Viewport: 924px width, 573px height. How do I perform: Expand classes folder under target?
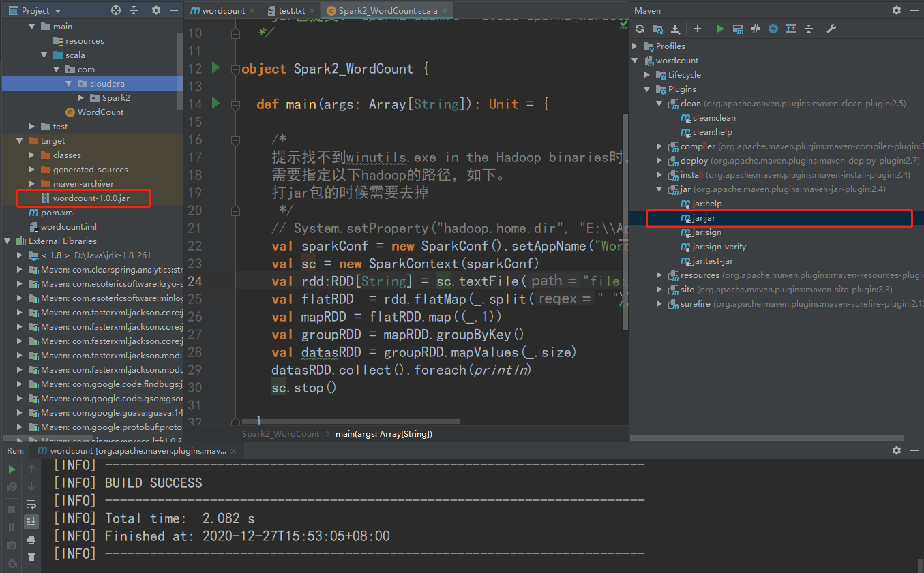click(x=32, y=155)
